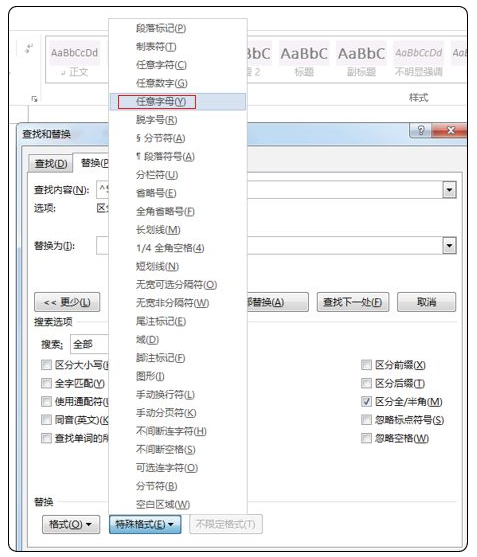Choose 不间断连字符(H) entry

pyautogui.click(x=178, y=431)
